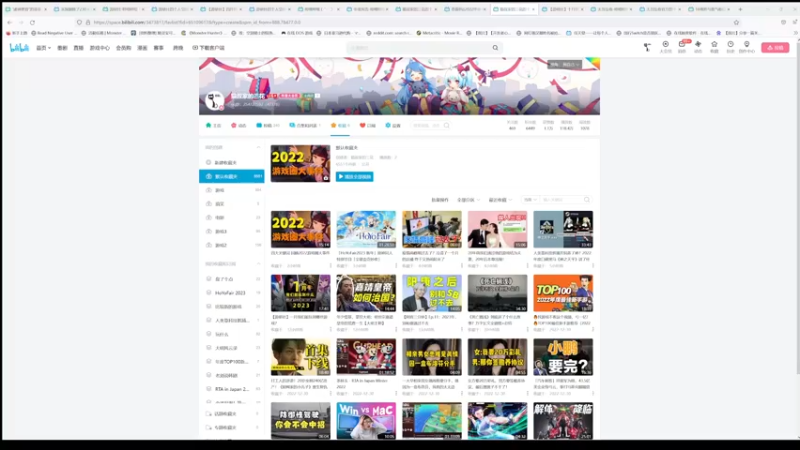This screenshot has width=800, height=450.
Task: Open the 全部分区 filter dropdown
Action: (468, 200)
